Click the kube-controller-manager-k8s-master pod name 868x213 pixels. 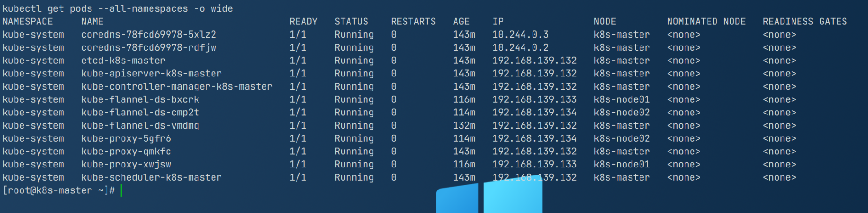(x=177, y=87)
